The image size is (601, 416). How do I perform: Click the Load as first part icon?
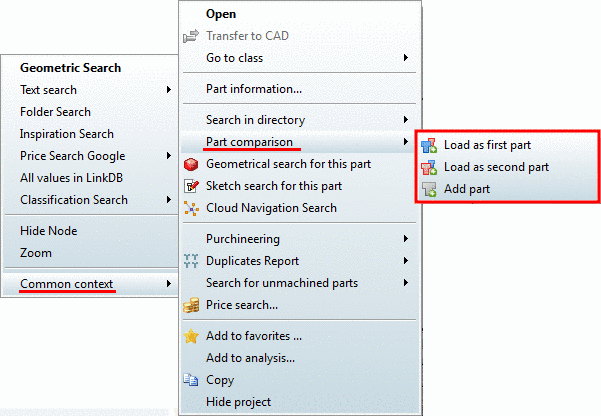[x=430, y=146]
